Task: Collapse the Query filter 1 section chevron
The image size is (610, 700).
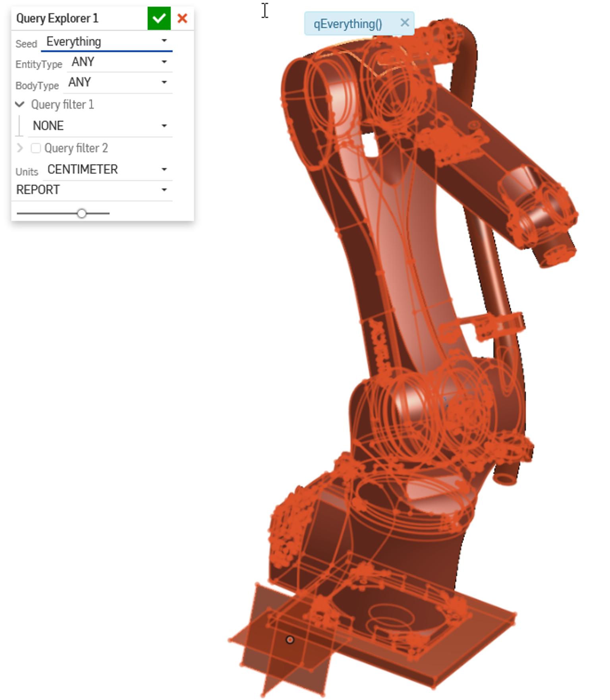Action: [20, 104]
